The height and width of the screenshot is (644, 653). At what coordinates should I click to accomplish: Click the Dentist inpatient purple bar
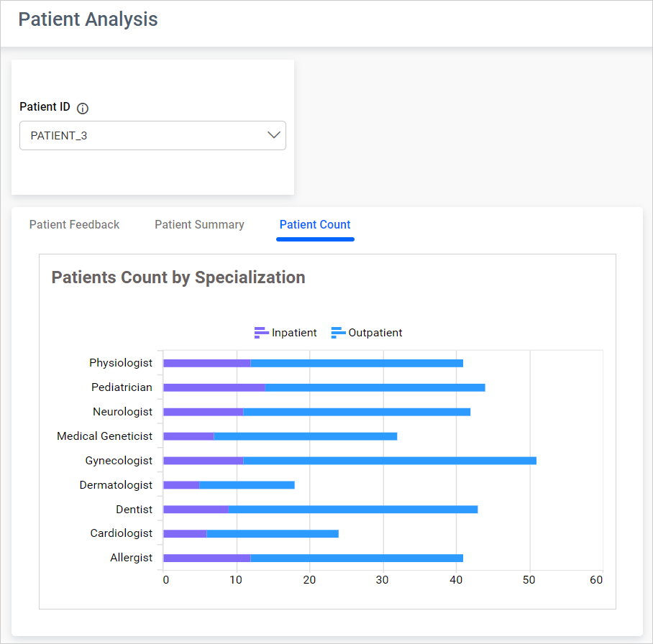pos(196,510)
